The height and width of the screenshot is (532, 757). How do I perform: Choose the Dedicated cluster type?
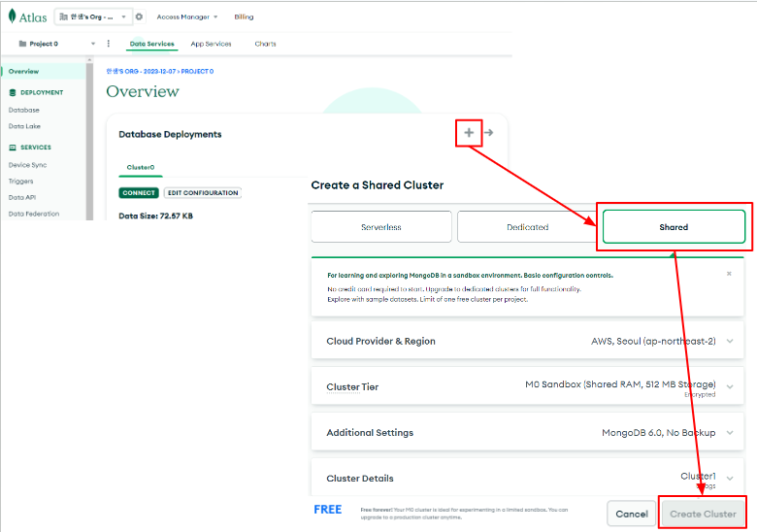tap(528, 227)
